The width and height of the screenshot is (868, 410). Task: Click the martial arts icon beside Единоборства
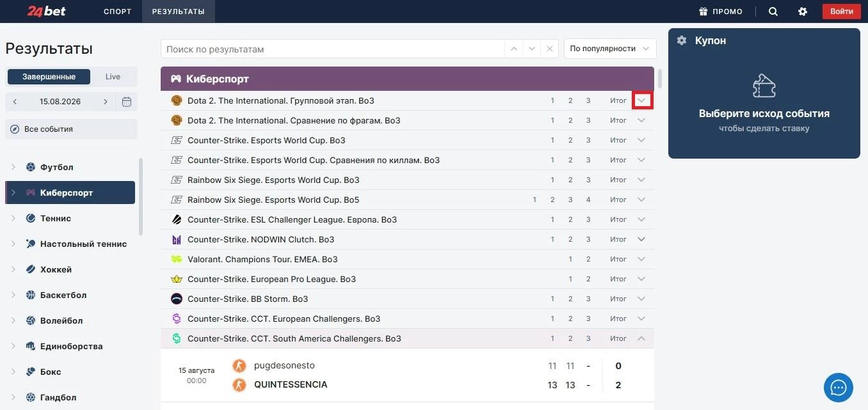(x=31, y=346)
